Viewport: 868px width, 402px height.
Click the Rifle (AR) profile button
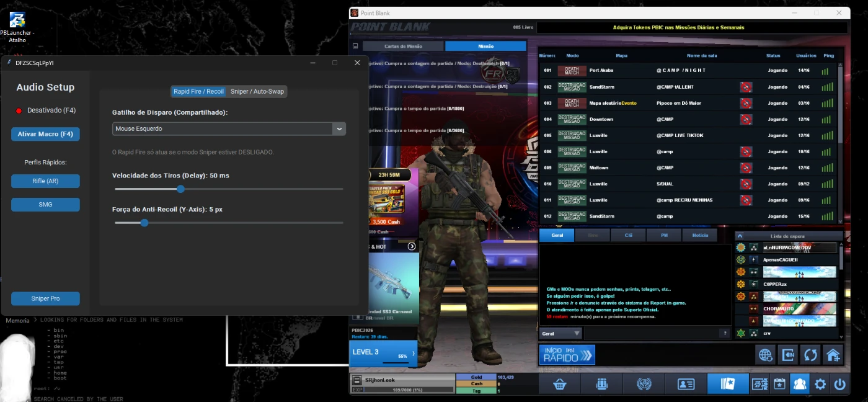(45, 181)
